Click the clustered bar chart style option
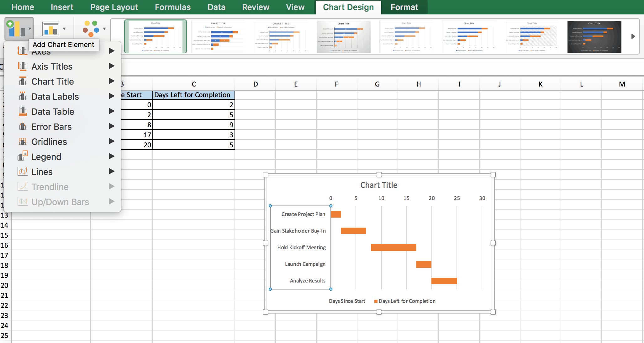644x343 pixels. pyautogui.click(x=155, y=36)
